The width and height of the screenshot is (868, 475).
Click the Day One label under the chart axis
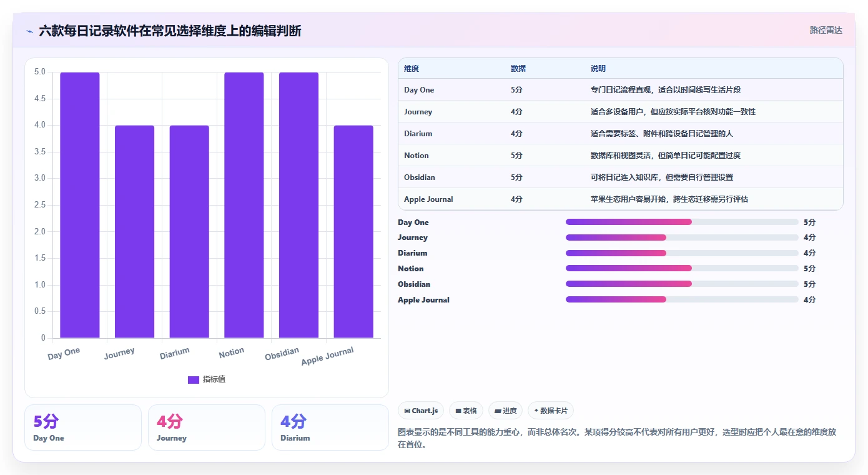tap(64, 353)
